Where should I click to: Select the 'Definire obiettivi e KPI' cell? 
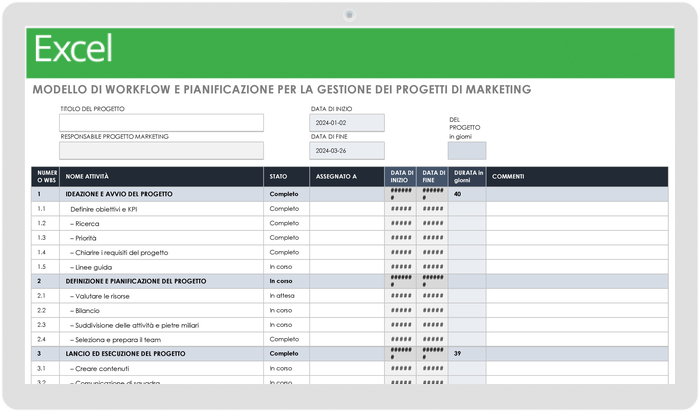[x=161, y=209]
